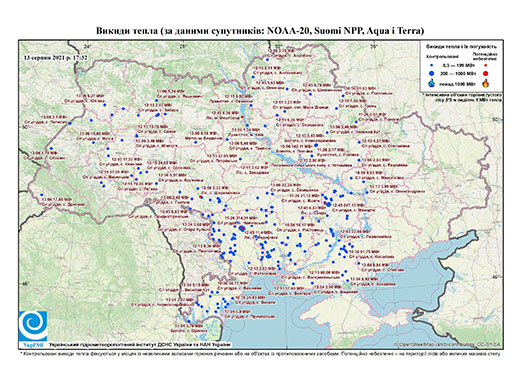Click the small red dot legend symbol
Viewport: 520px width, 368px height.
(485, 65)
